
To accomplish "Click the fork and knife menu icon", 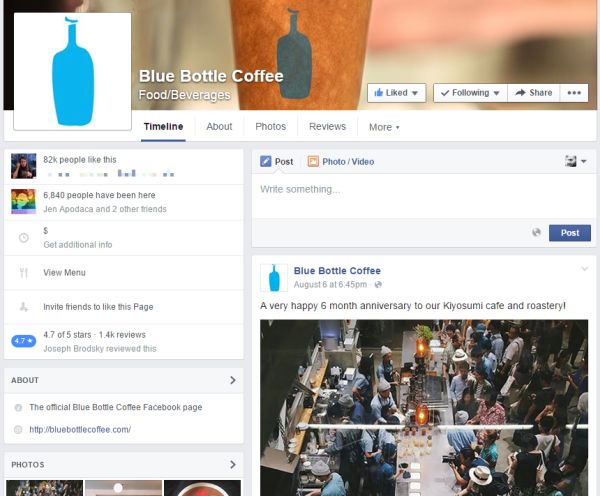I will coord(23,272).
